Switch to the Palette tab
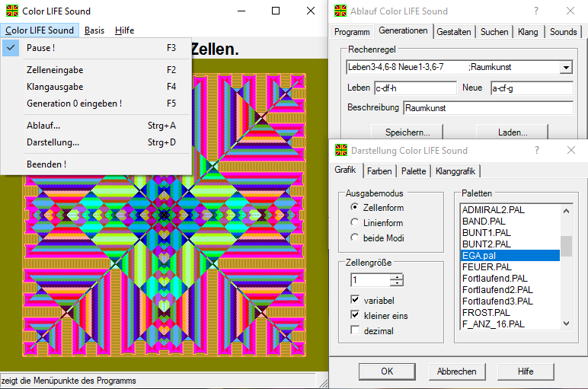The width and height of the screenshot is (588, 389). 414,171
